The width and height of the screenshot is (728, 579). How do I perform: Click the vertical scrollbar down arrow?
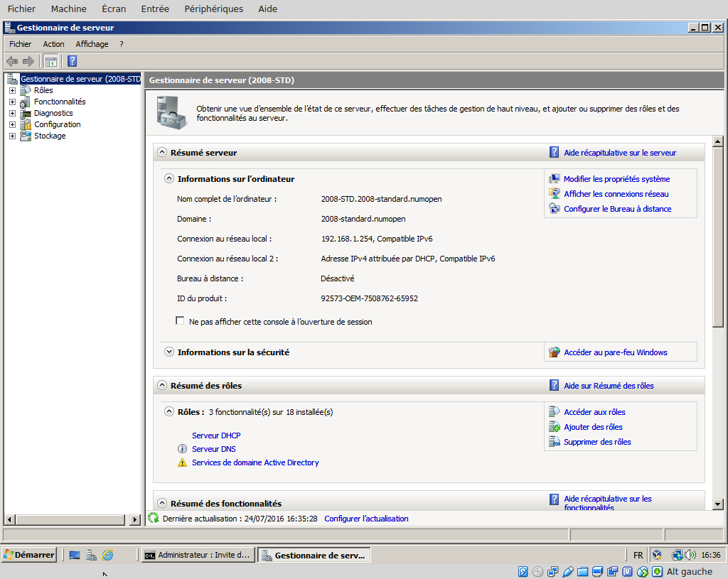[x=717, y=504]
